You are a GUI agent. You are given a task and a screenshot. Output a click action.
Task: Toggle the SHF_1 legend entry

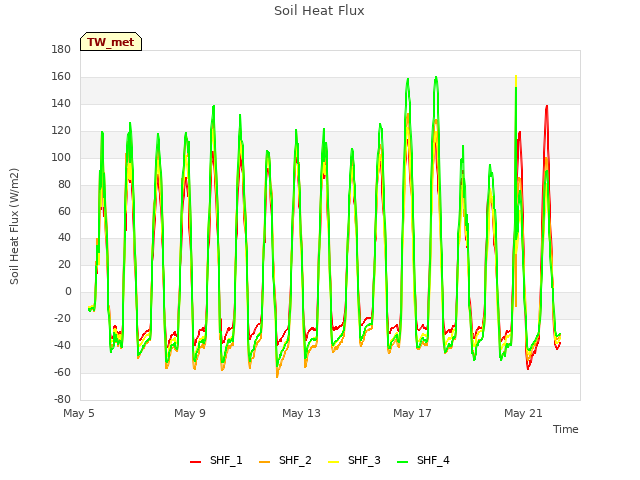pyautogui.click(x=216, y=460)
